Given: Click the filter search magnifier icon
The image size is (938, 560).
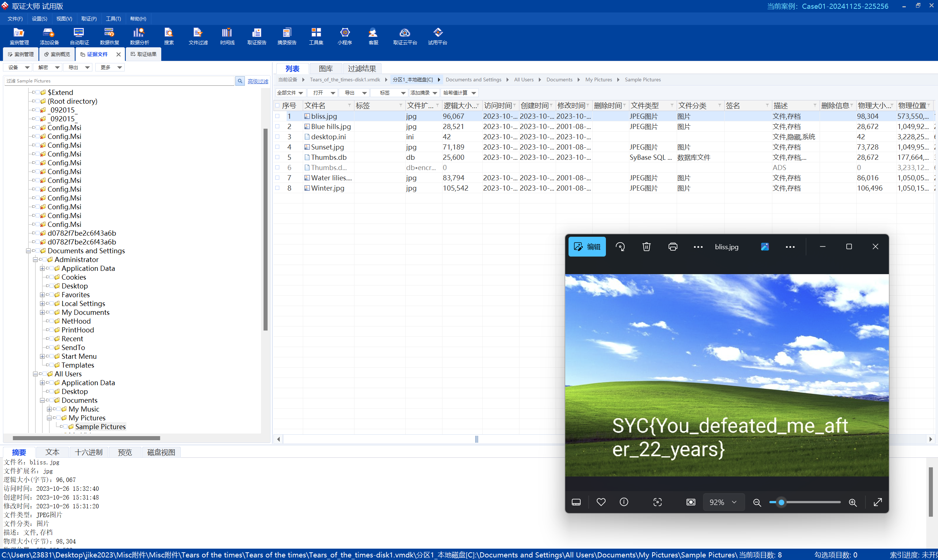Looking at the screenshot, I should pos(240,81).
